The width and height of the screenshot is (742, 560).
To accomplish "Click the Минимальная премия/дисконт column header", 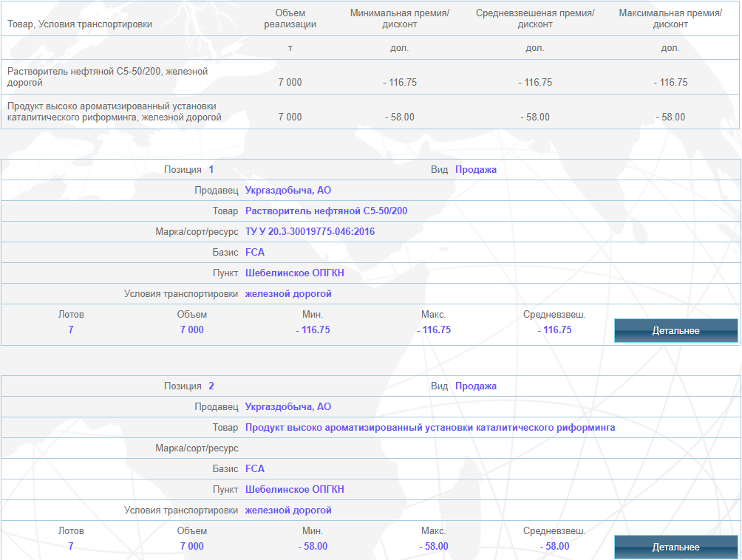I will click(x=399, y=18).
